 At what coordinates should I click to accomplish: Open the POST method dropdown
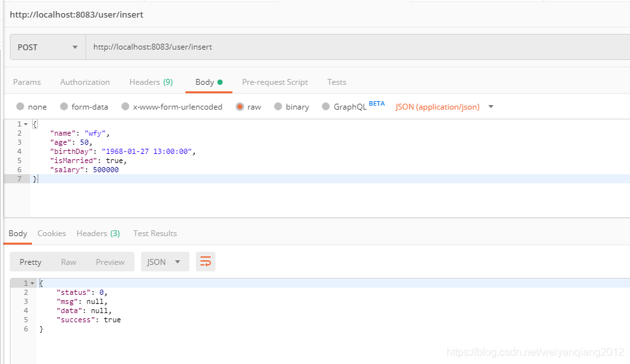coord(48,47)
